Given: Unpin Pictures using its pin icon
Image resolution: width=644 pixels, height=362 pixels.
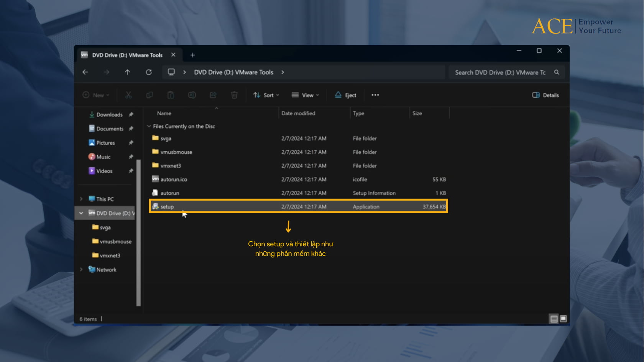Looking at the screenshot, I should coord(131,143).
